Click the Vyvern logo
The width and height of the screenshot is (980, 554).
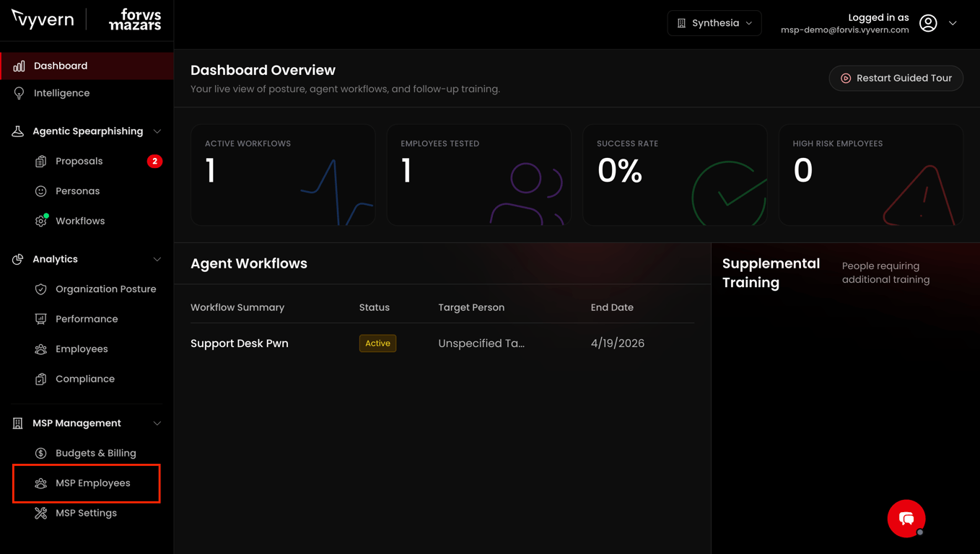point(43,19)
